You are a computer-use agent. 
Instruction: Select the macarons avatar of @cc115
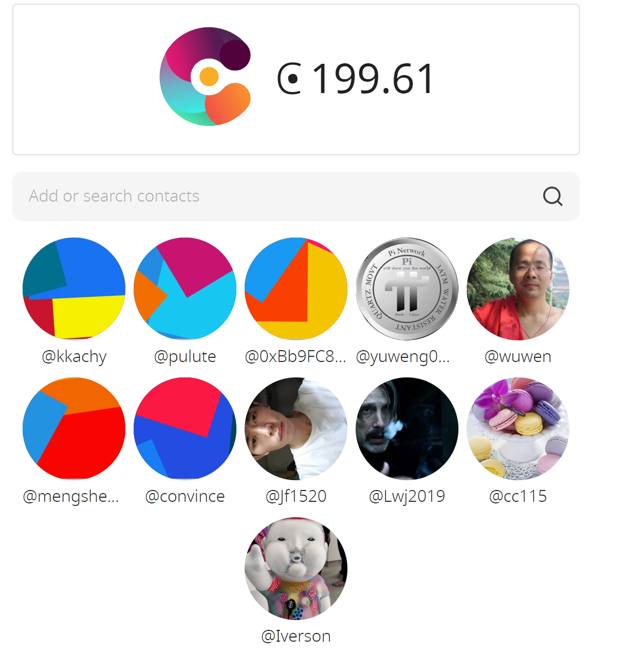click(x=518, y=429)
